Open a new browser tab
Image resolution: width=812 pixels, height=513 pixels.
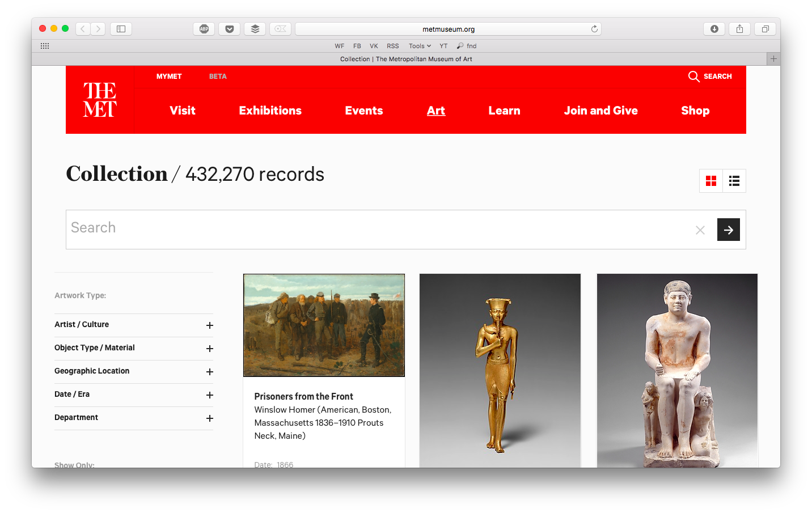coord(773,59)
